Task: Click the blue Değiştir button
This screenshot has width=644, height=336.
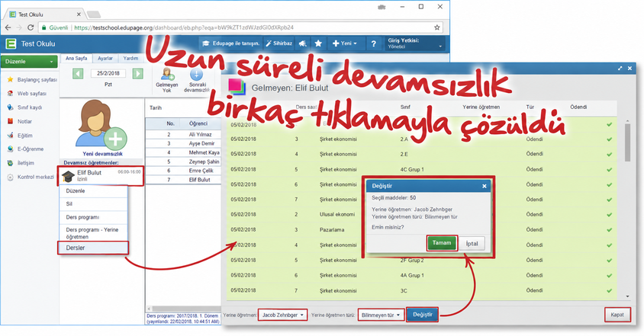Action: [x=422, y=315]
